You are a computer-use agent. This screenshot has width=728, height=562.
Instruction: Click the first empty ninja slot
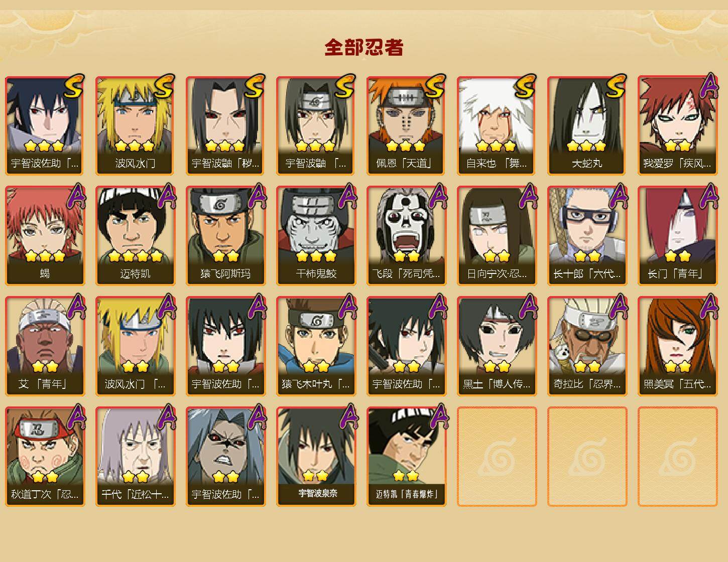coord(497,457)
